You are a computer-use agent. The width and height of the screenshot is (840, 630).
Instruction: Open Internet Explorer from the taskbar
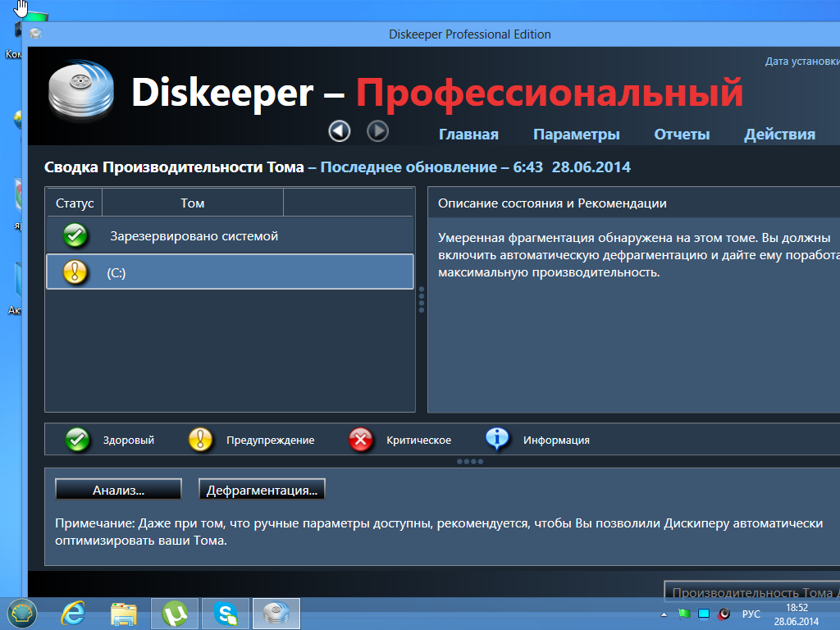[x=73, y=614]
